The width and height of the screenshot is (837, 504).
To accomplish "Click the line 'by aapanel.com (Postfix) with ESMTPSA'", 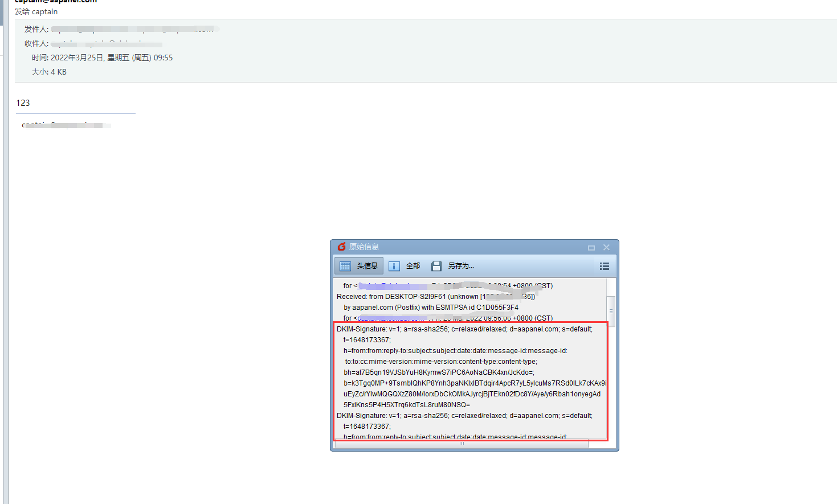I will pos(431,308).
